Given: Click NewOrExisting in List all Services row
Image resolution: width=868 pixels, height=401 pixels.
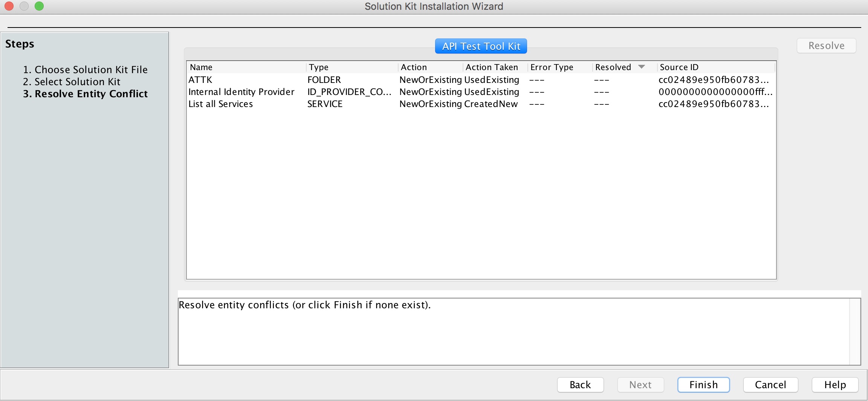Looking at the screenshot, I should [431, 104].
